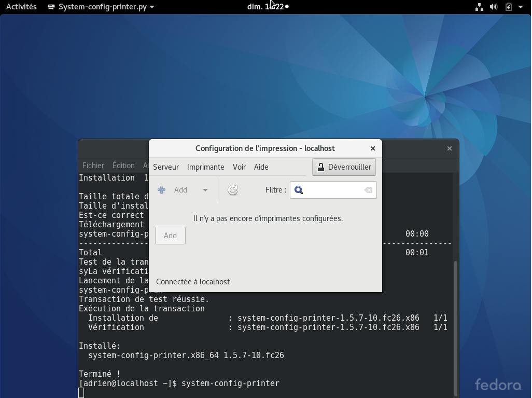Close the Configuration de l'impression window
This screenshot has width=532, height=398.
[x=372, y=148]
